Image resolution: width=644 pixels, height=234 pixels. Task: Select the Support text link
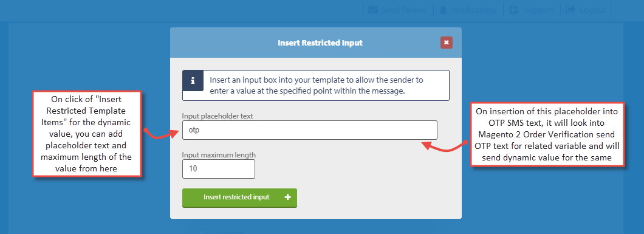click(538, 10)
